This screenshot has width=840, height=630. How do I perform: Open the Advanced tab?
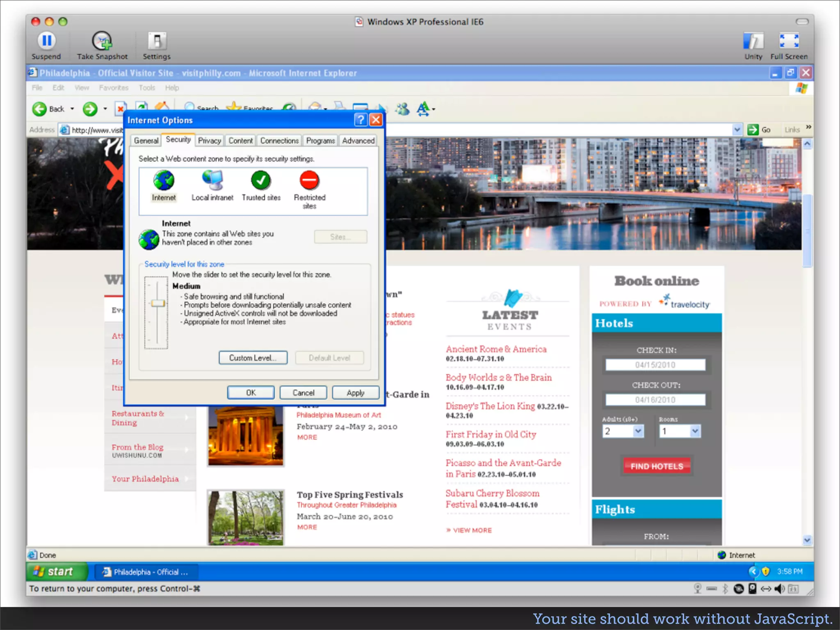[x=358, y=141]
